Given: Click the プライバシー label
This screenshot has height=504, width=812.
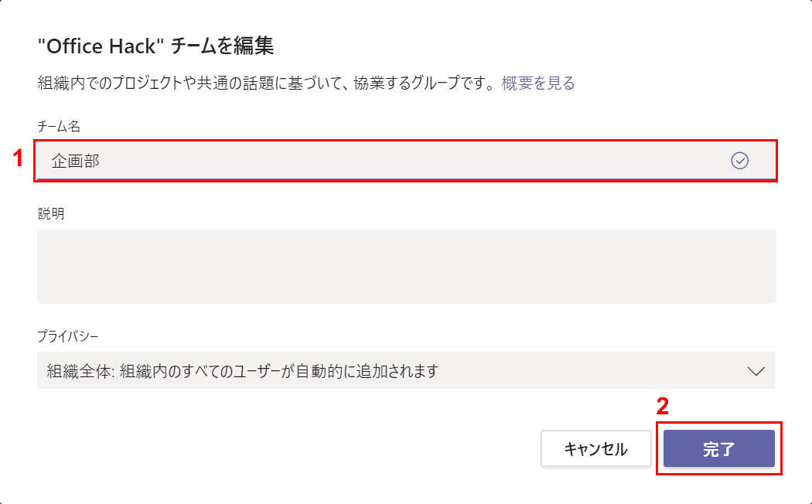Looking at the screenshot, I should (x=68, y=336).
